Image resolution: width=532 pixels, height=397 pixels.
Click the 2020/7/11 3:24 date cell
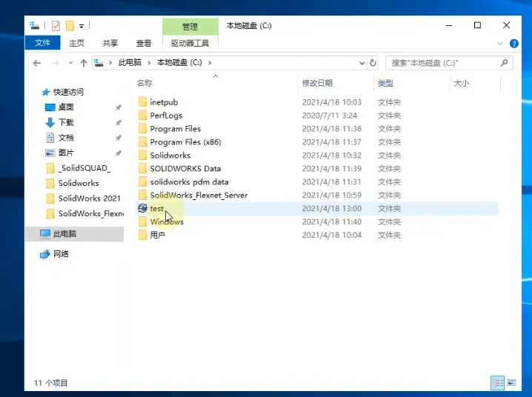coord(330,116)
